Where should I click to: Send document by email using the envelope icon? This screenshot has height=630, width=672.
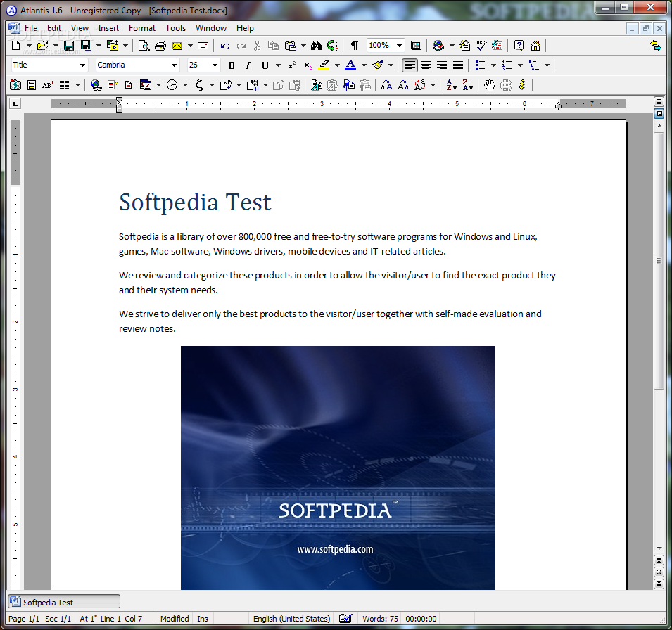click(177, 46)
